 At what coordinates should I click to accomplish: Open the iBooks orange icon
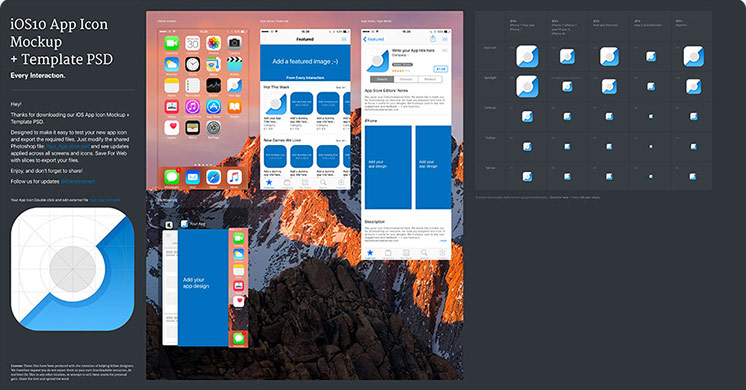point(234,107)
